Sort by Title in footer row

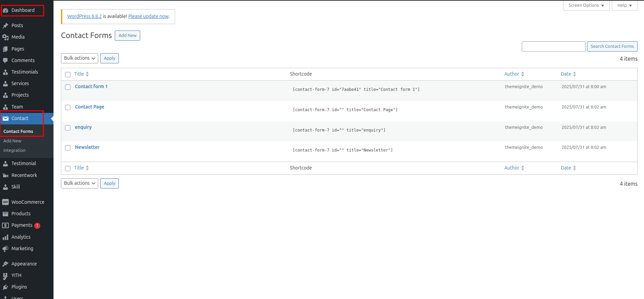(81, 168)
